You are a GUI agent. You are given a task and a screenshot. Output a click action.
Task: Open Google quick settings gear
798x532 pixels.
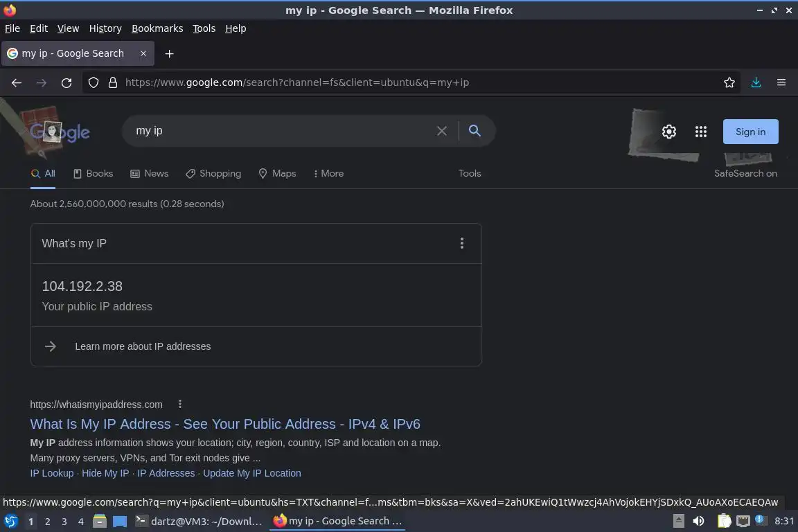pos(668,132)
